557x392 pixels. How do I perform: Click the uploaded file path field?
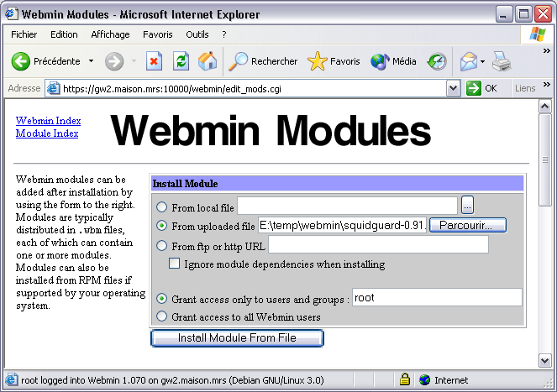(343, 225)
